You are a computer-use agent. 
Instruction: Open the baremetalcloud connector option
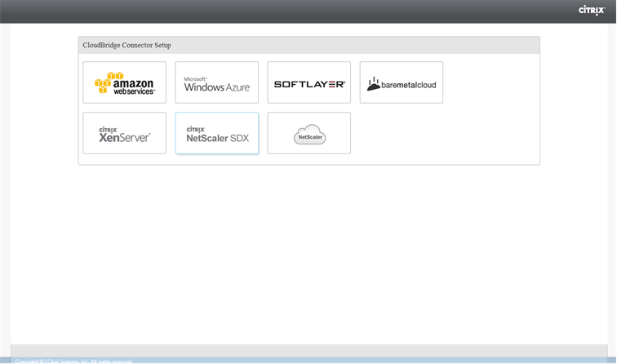click(402, 82)
